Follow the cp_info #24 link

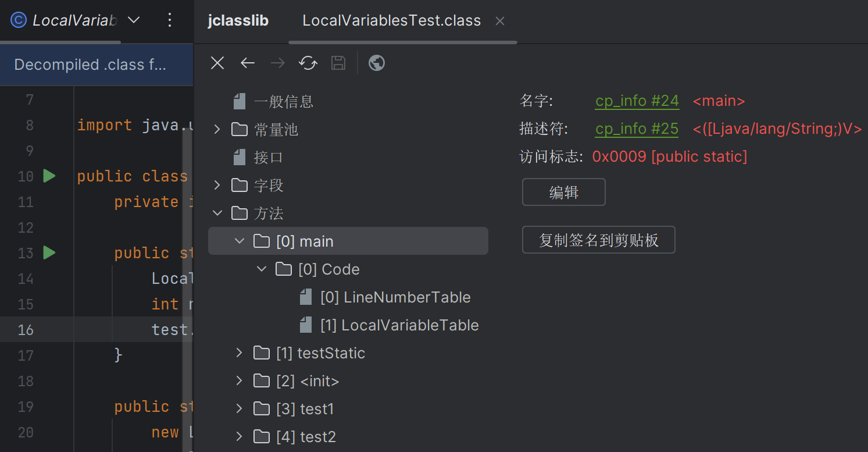click(637, 101)
